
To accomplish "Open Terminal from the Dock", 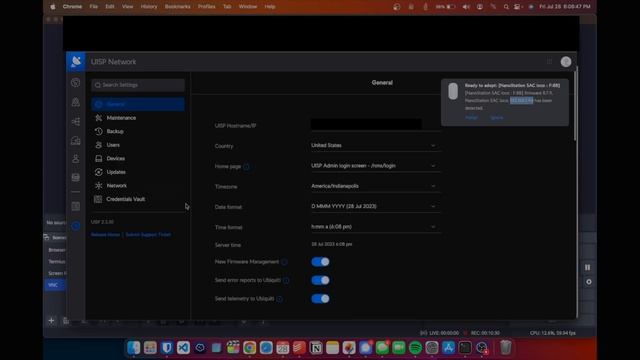I will (465, 347).
